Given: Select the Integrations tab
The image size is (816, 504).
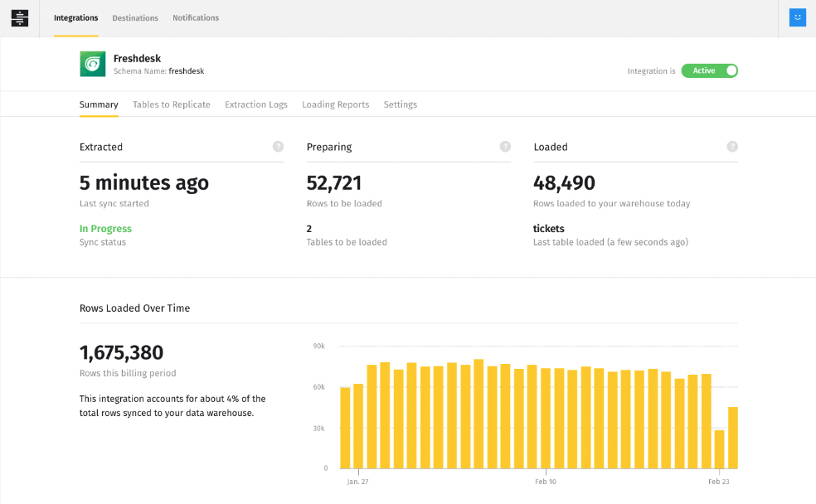Looking at the screenshot, I should pyautogui.click(x=75, y=17).
